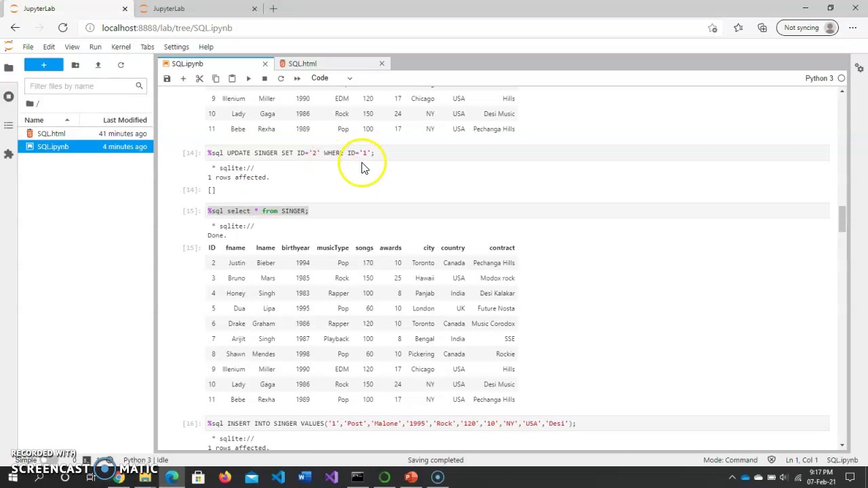Save the notebook using the toolbar disk icon
This screenshot has height=488, width=868.
point(167,79)
